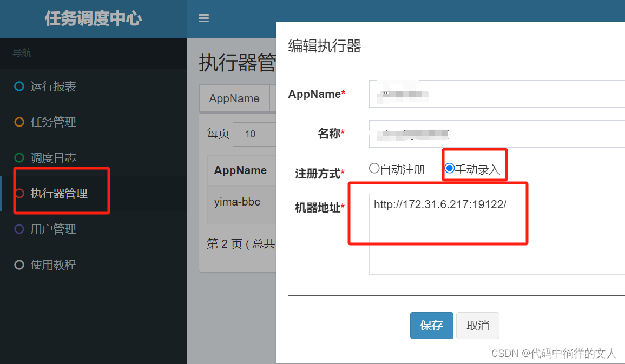Click into the AppName field in dialog
Viewport: 625px width, 364px height.
497,94
